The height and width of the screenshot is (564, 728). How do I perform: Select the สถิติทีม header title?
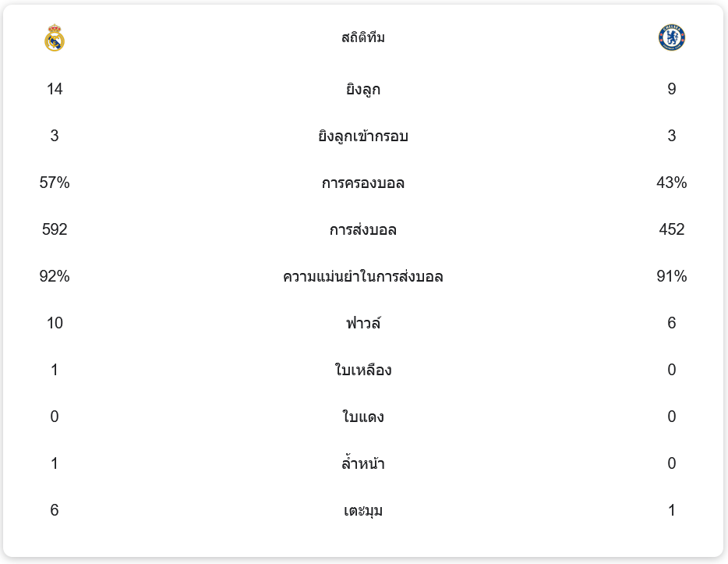(363, 37)
